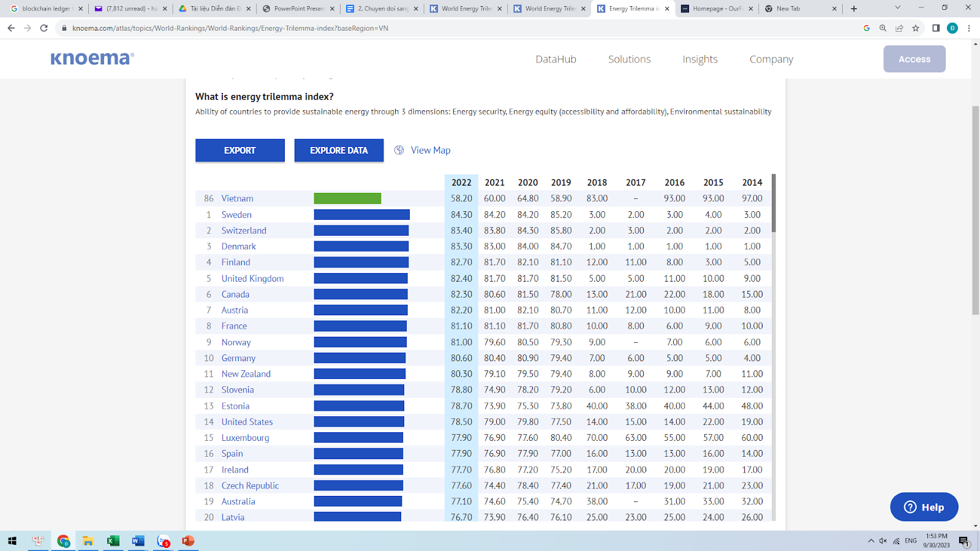Open File Explorer from the taskbar
This screenshot has height=551, width=980.
point(88,541)
